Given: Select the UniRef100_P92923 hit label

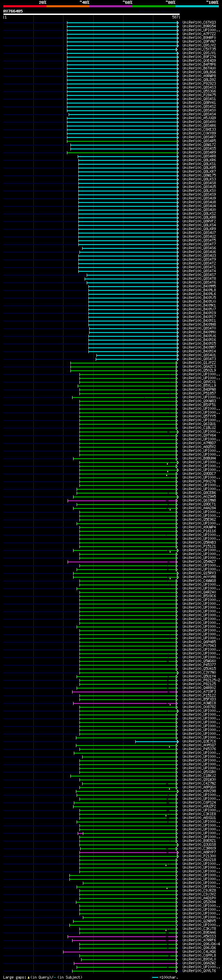Looking at the screenshot, I should click(x=199, y=84).
